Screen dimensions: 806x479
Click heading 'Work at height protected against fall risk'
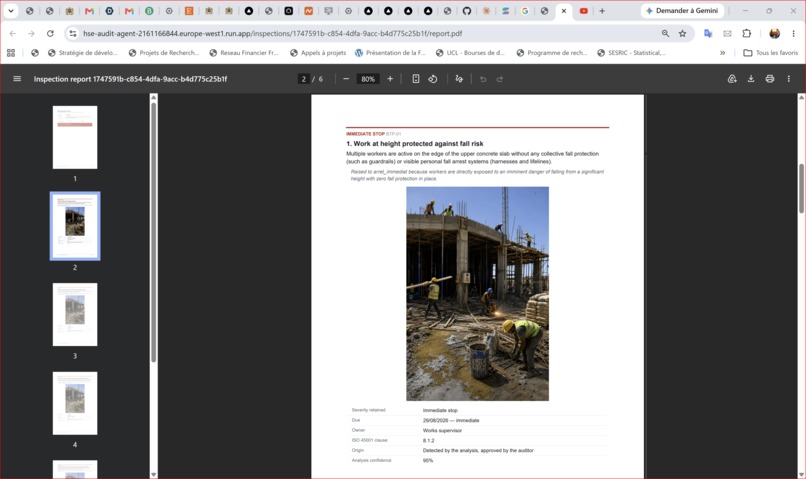pyautogui.click(x=418, y=143)
